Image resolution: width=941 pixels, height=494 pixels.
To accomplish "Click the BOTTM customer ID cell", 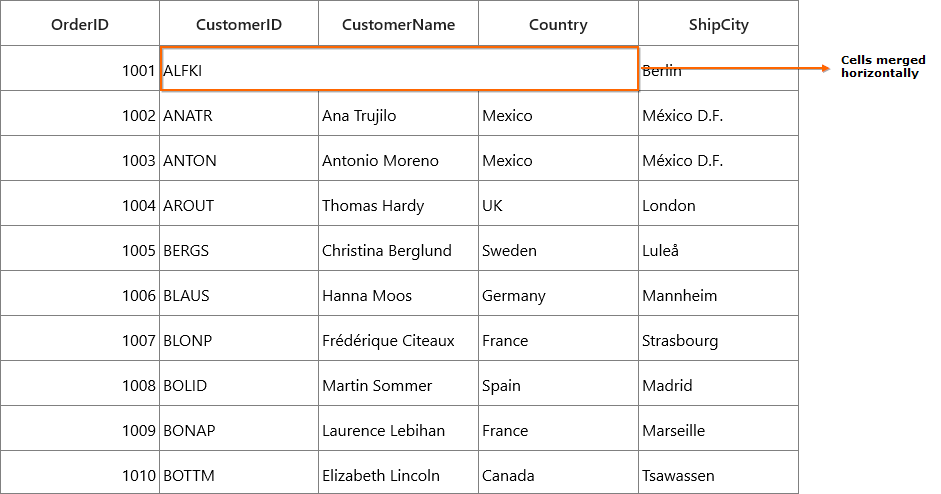I will (x=239, y=473).
